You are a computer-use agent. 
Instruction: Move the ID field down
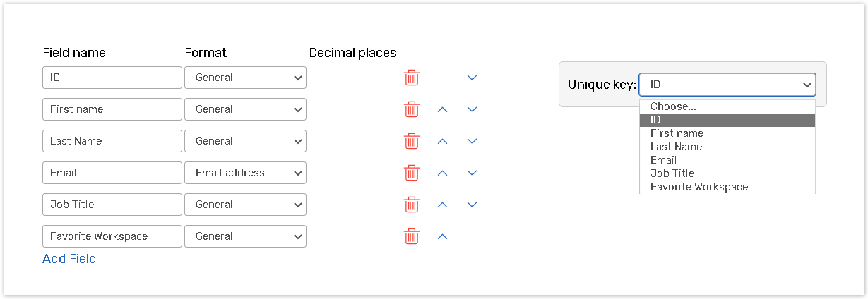point(472,78)
